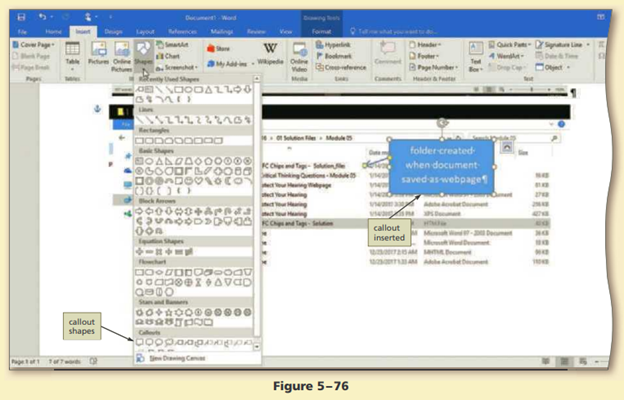Click the Bookmark button

click(334, 56)
